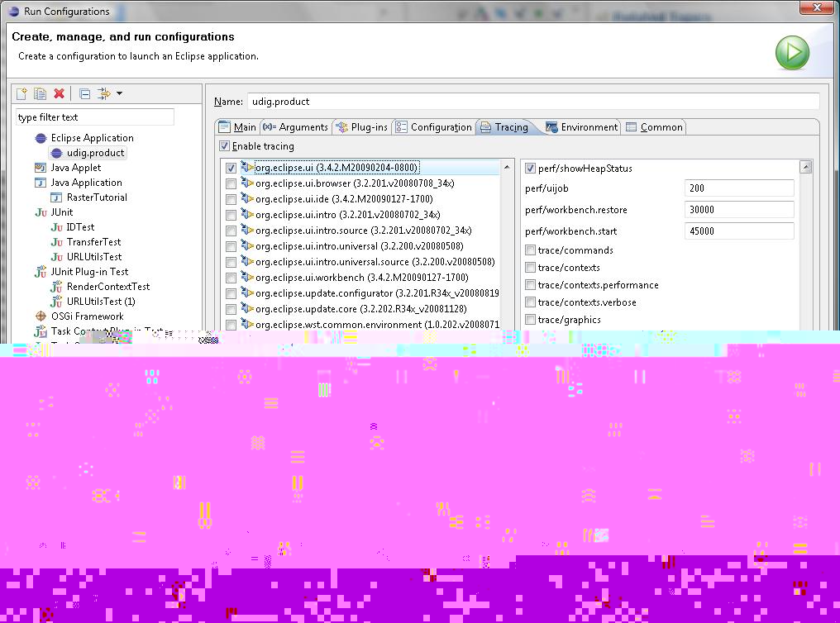840x623 pixels.
Task: Click the filter launch configurations icon
Action: coord(103,94)
